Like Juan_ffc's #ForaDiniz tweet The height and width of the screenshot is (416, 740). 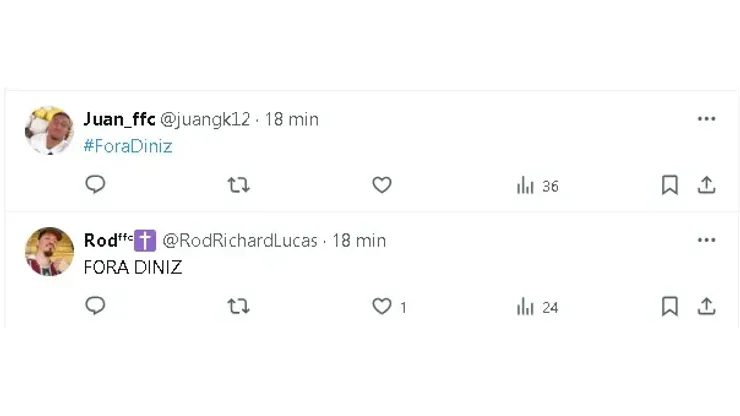click(x=381, y=185)
